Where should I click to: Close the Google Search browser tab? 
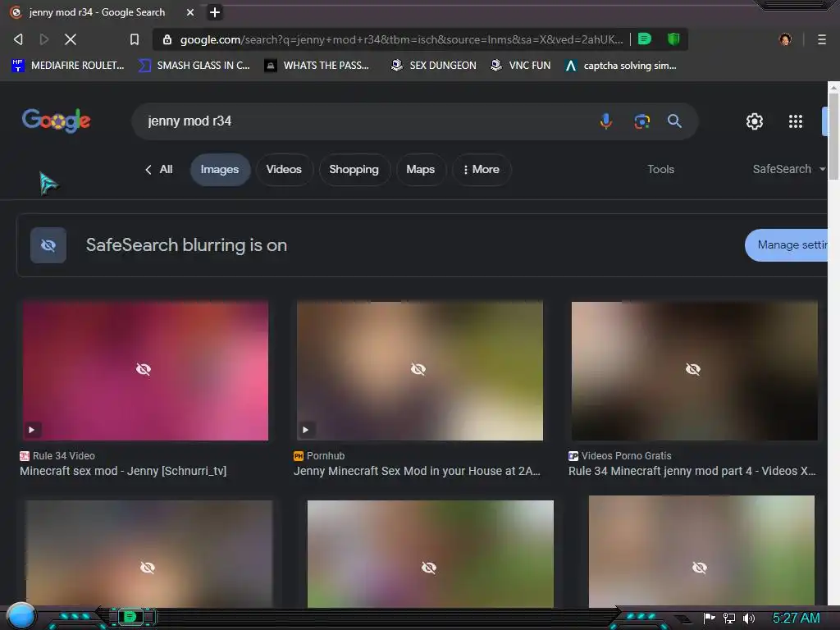click(190, 12)
